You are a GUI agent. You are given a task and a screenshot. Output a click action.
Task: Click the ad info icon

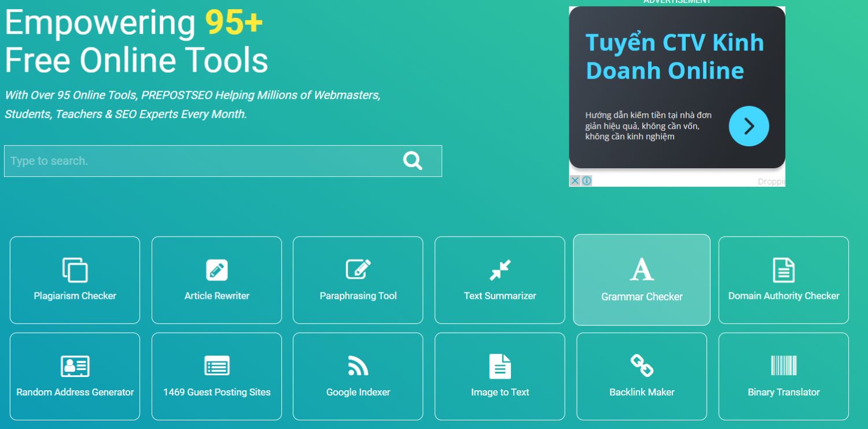pyautogui.click(x=587, y=181)
